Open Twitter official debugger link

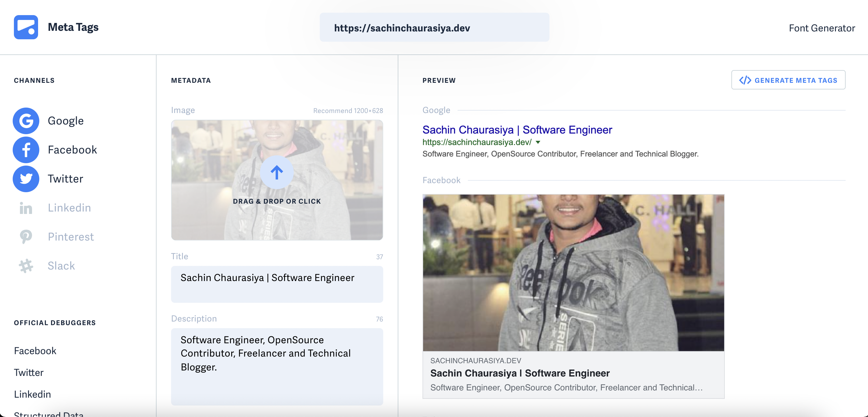click(29, 373)
